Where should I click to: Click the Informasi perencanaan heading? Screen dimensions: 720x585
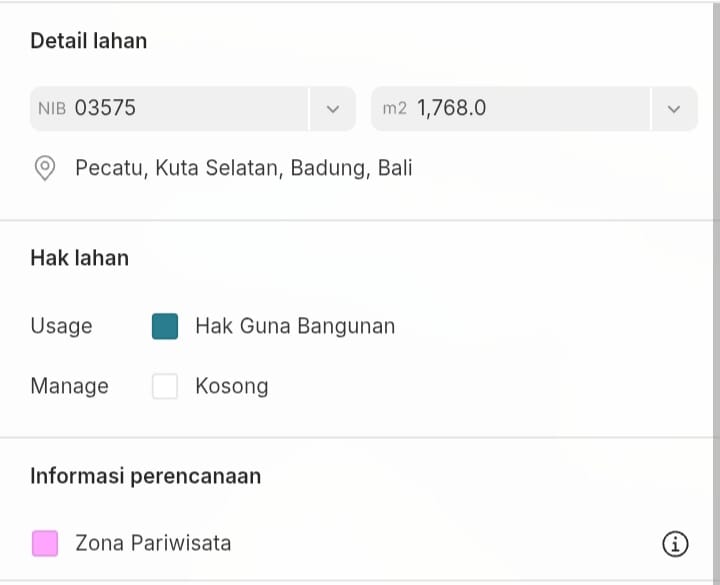pyautogui.click(x=145, y=476)
